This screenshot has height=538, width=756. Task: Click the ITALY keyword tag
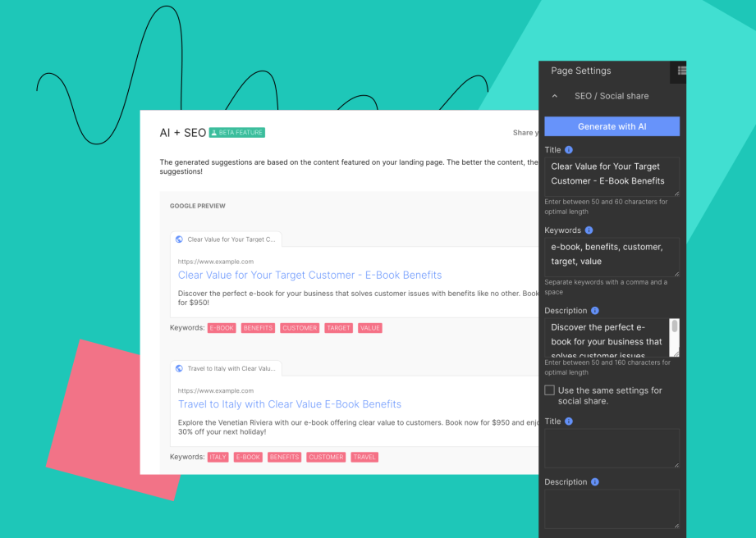coord(218,457)
